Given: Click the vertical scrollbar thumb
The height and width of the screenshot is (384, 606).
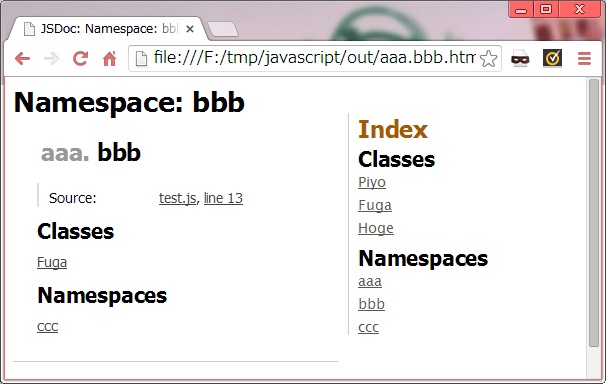Looking at the screenshot, I should [x=594, y=213].
